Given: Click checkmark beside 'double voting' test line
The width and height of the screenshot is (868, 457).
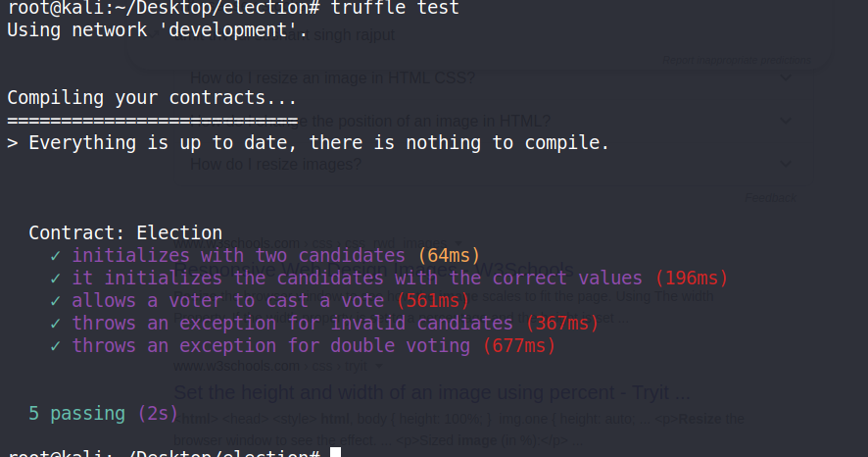Looking at the screenshot, I should click(55, 346).
